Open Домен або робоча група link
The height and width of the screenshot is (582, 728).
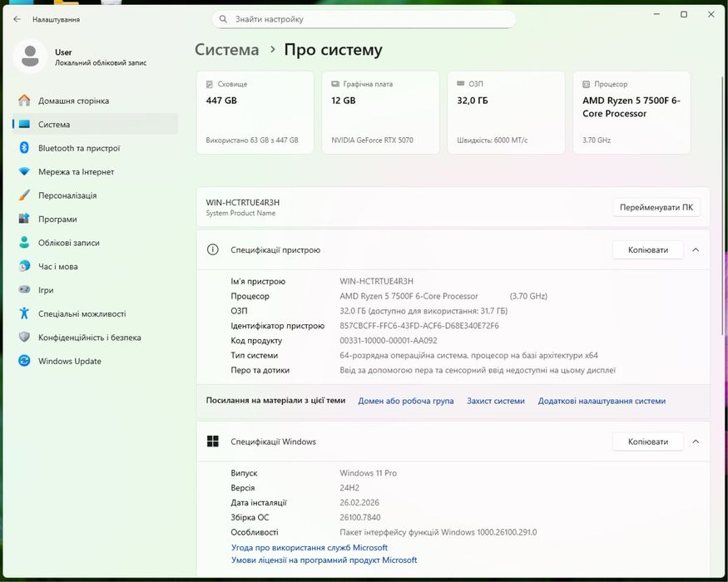click(406, 401)
